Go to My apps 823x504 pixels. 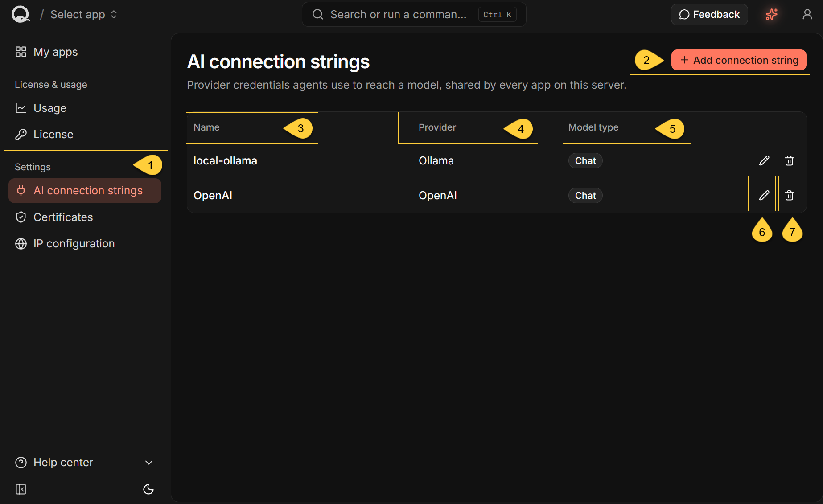pyautogui.click(x=85, y=52)
